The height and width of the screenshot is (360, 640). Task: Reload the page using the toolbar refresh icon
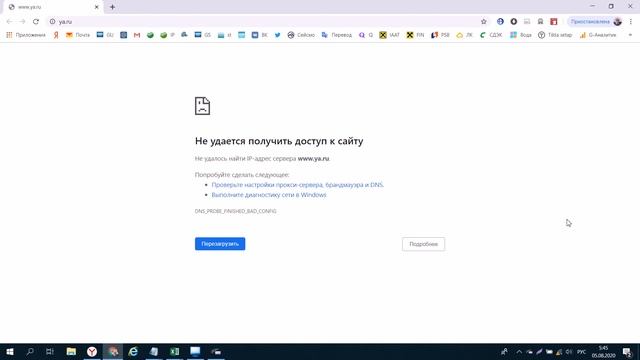[36, 22]
